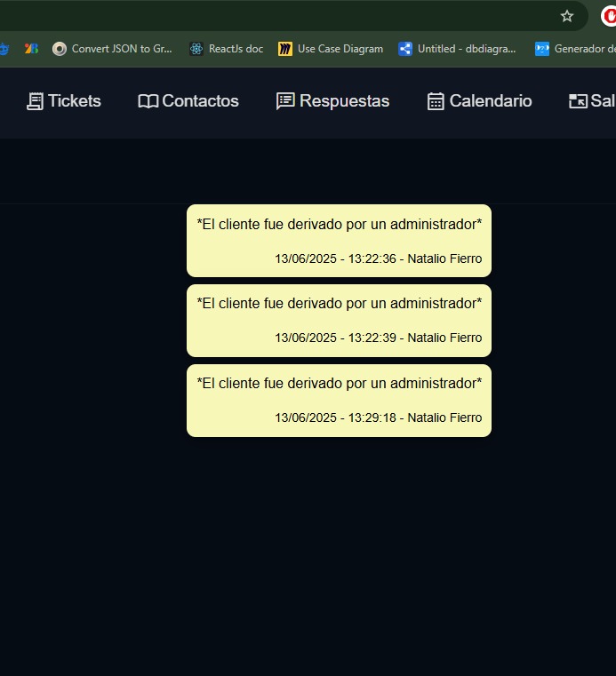The image size is (616, 676).
Task: Open the Use Case Diagram bookmark
Action: [x=331, y=49]
